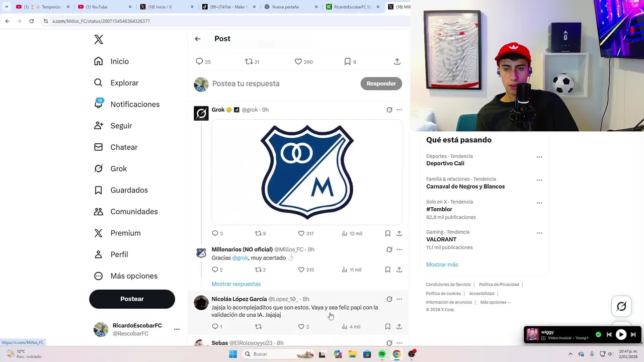This screenshot has height=362, width=644.
Task: Click the address bar URL
Action: 101,21
